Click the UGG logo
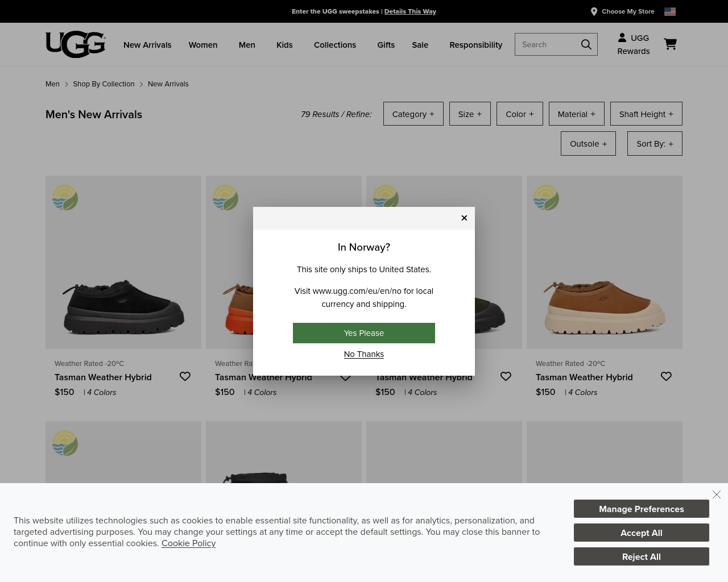 coord(76,44)
